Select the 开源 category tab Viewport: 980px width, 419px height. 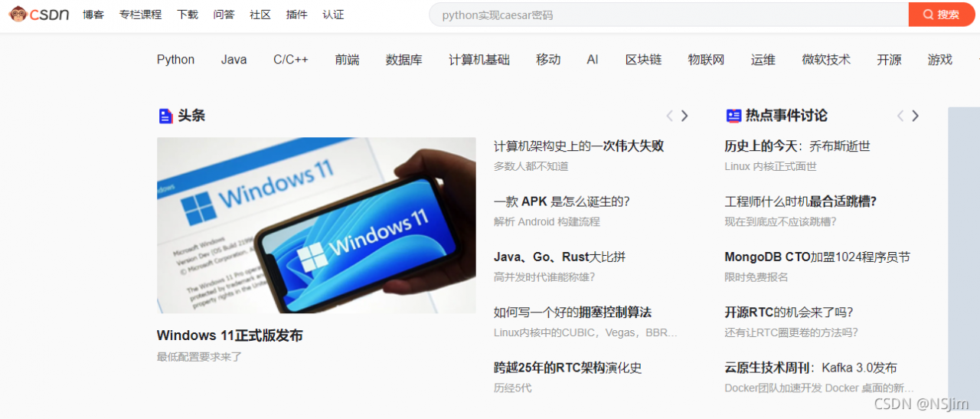click(889, 60)
